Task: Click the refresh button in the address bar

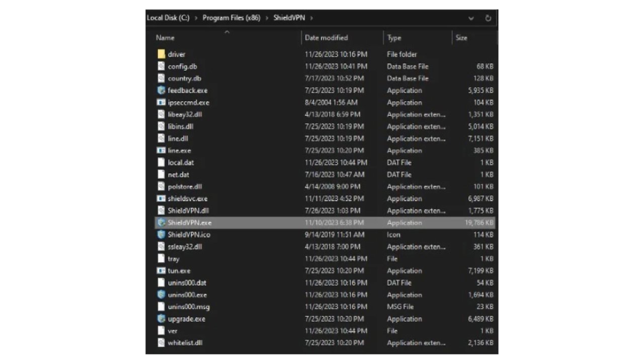Action: pos(488,18)
